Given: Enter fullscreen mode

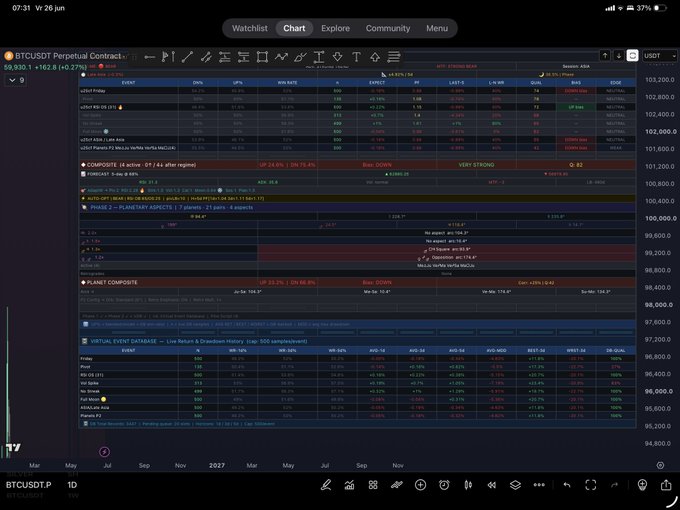Looking at the screenshot, I should click(x=591, y=485).
